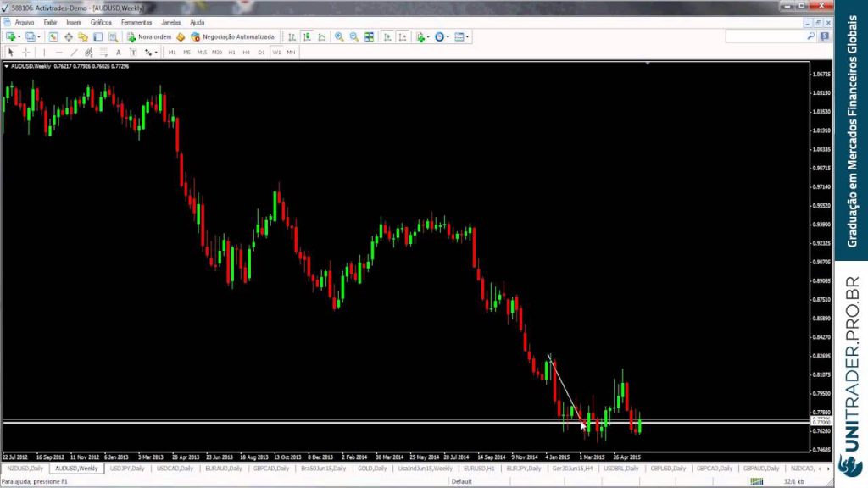Toggle chart auto scroll
Screen dimensions: 868x488
pos(387,37)
